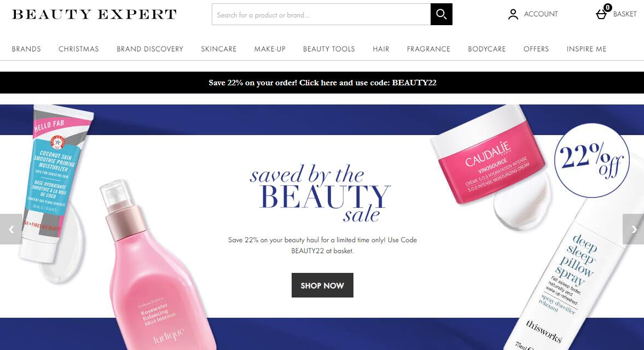Image resolution: width=644 pixels, height=350 pixels.
Task: Click the 22% off circle badge
Action: click(591, 161)
